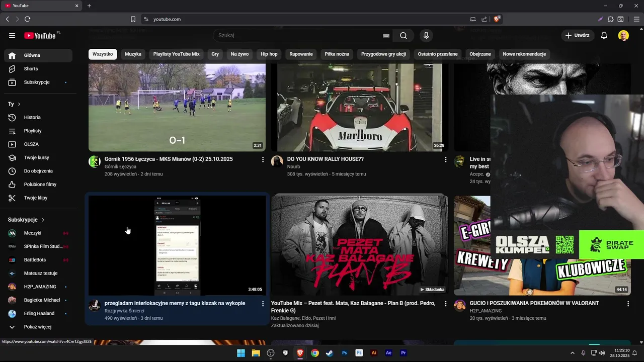Expand the Ty section chevron
Viewport: 644px width, 362px height.
[x=19, y=104]
